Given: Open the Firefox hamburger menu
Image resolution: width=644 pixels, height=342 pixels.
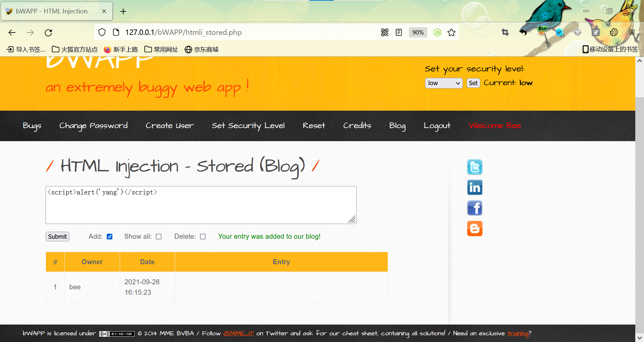Looking at the screenshot, I should 632,33.
